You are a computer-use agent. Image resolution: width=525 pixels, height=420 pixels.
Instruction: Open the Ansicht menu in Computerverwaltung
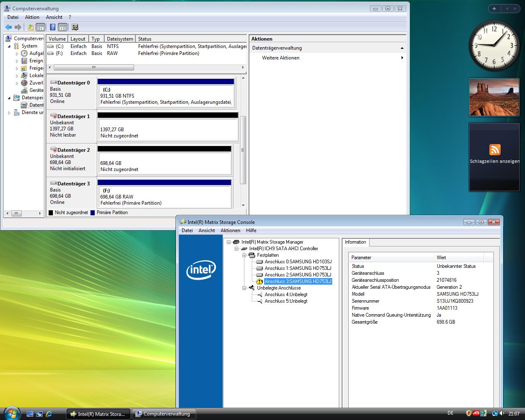pos(54,17)
